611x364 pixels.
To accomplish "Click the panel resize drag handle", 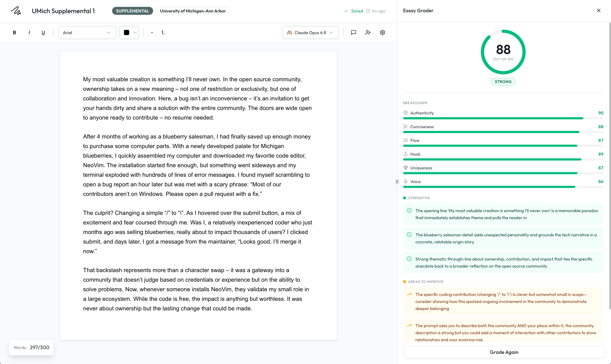I will [397, 182].
